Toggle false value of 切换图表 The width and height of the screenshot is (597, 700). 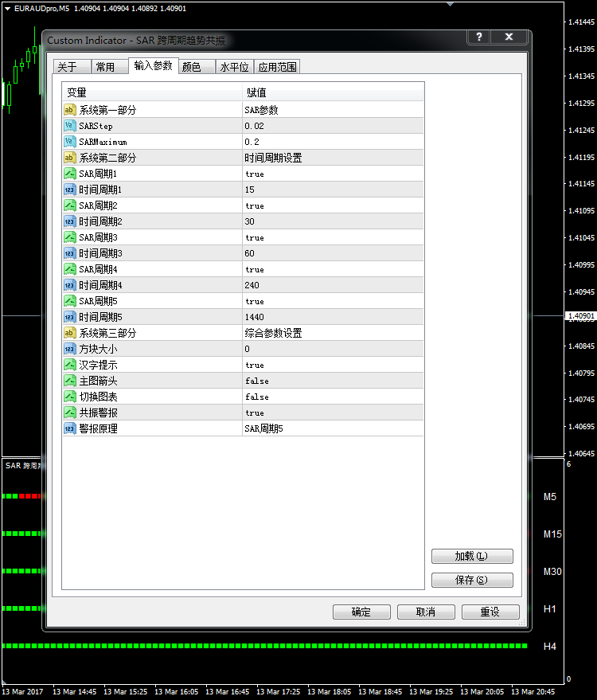pyautogui.click(x=333, y=397)
